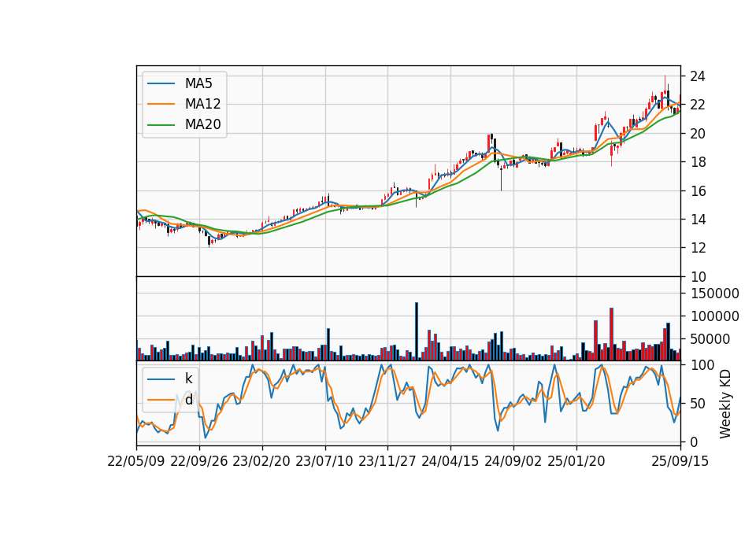Click the date label 24/04/15
Image resolution: width=756 pixels, height=543 pixels.
coord(450,461)
